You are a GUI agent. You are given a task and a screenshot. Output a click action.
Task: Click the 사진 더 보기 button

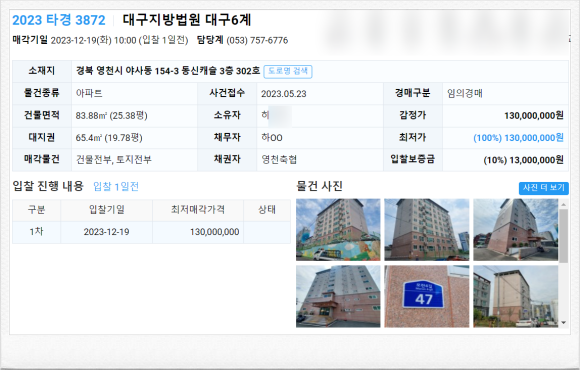pos(543,188)
